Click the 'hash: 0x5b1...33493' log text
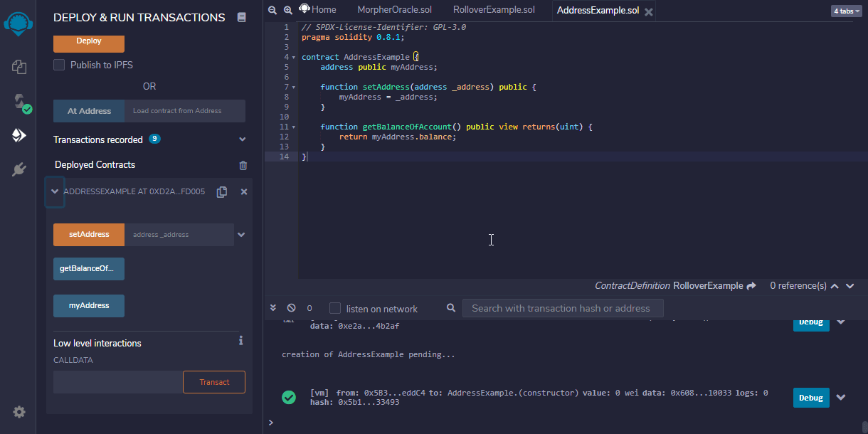Image resolution: width=868 pixels, height=434 pixels. [x=355, y=403]
